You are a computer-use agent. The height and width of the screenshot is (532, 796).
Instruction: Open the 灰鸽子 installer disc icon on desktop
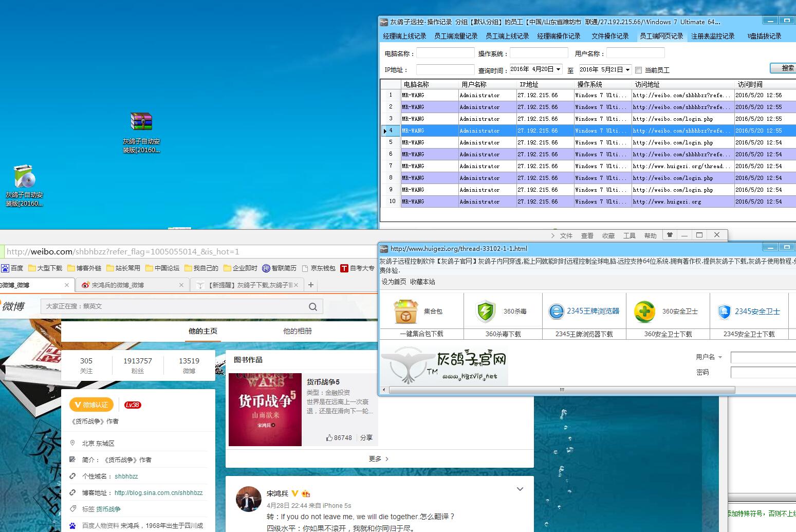(24, 177)
